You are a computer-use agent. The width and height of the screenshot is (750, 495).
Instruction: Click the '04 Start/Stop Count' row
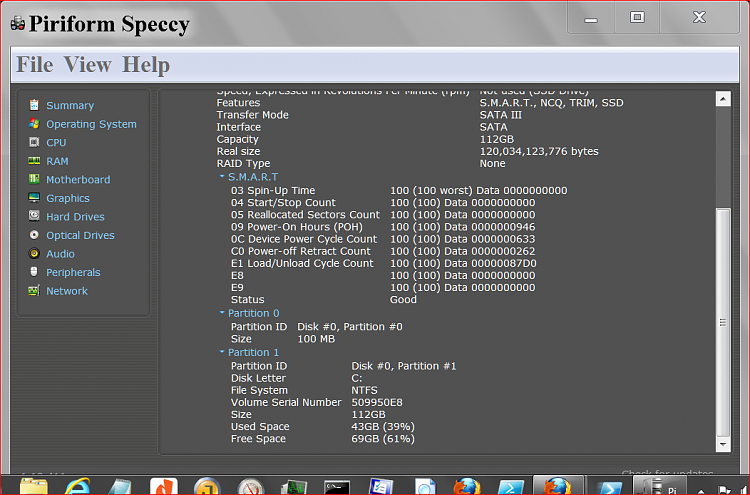(x=383, y=203)
